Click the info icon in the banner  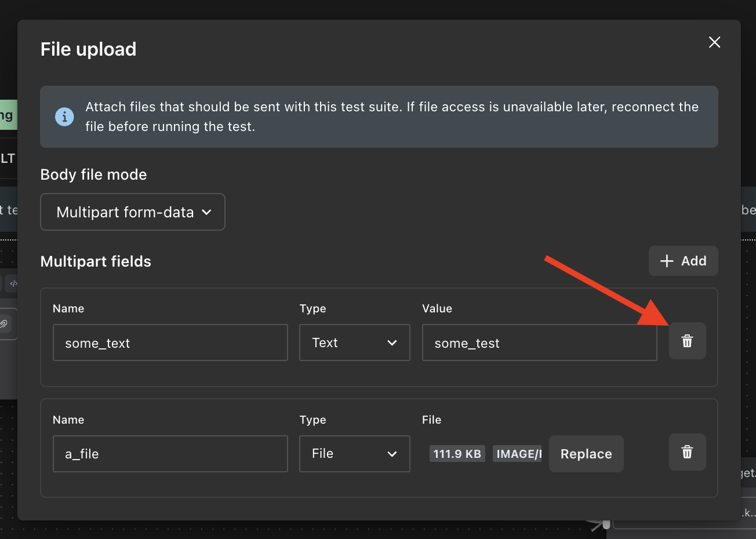(x=64, y=116)
